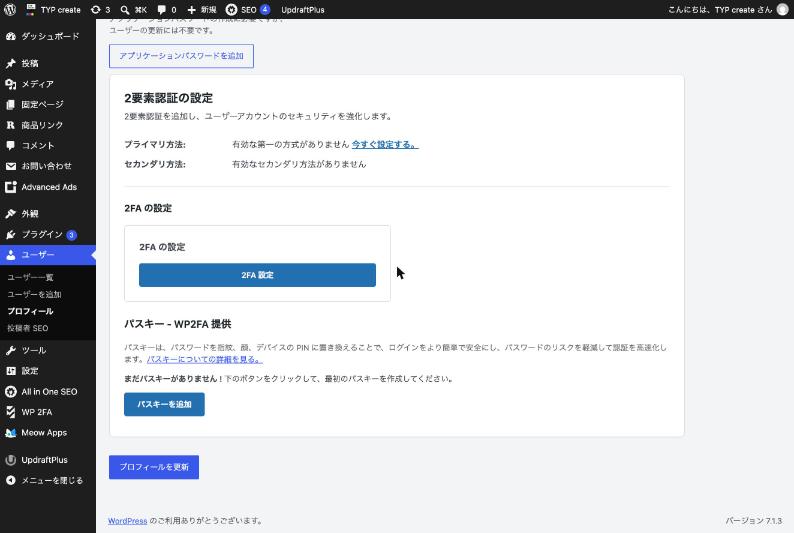Open the パスキーについての詳細を見る link

tap(205, 359)
